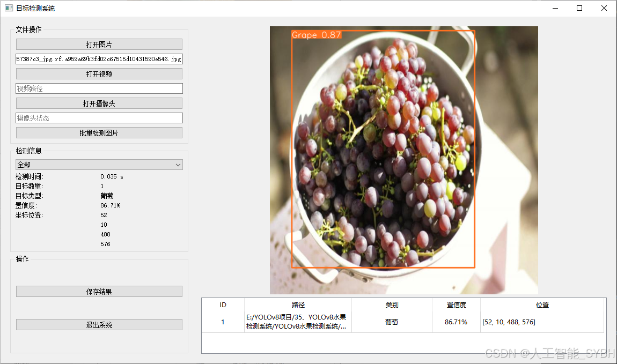
Task: Exit via 退出系统 button
Action: point(99,325)
